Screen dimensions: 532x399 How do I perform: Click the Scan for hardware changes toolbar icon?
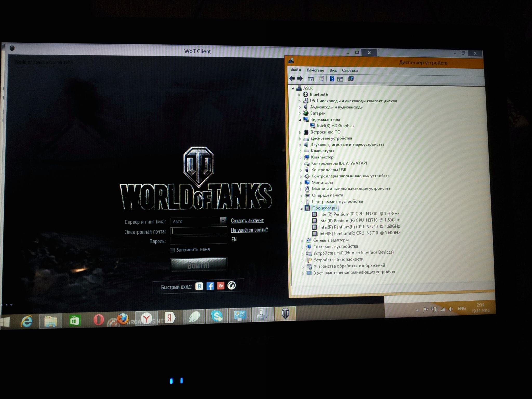tap(351, 79)
